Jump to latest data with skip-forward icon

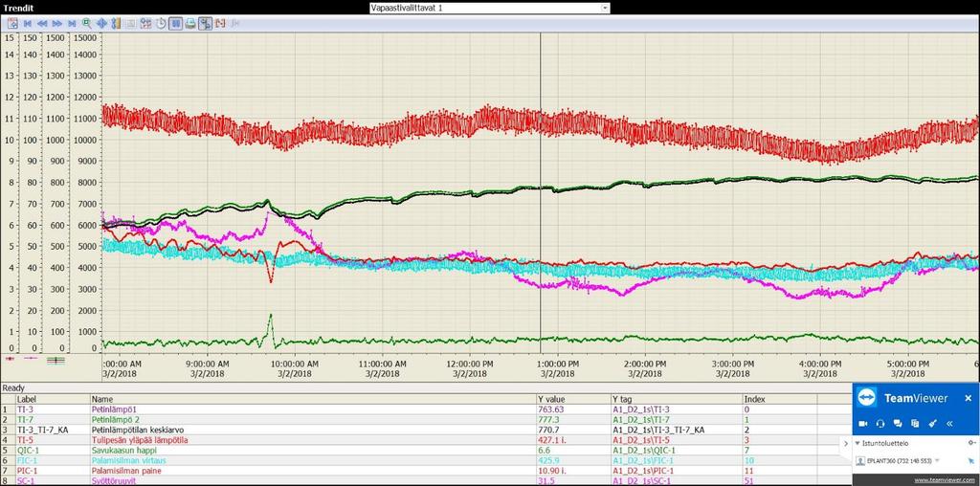[x=72, y=24]
